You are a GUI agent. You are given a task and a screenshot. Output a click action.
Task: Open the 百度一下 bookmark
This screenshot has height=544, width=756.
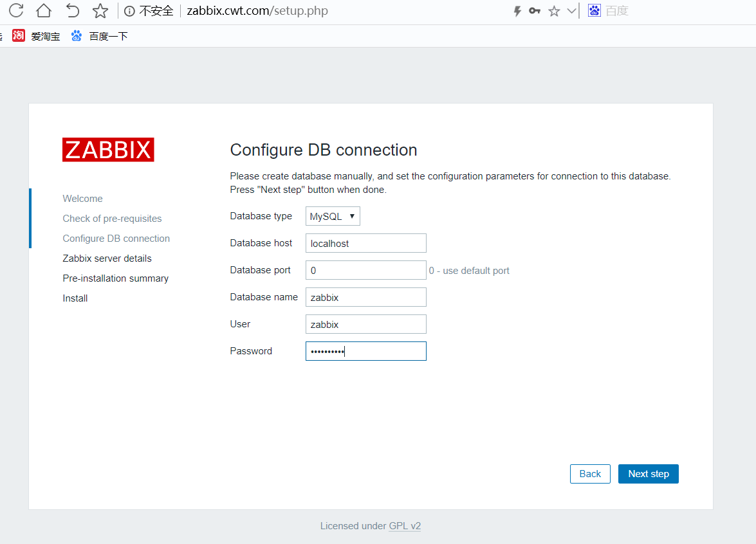pos(99,36)
